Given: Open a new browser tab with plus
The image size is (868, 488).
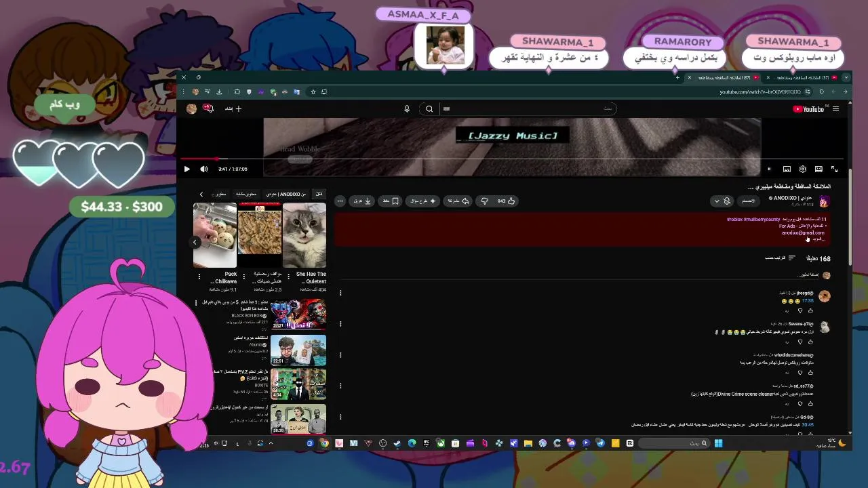Looking at the screenshot, I should coord(677,77).
